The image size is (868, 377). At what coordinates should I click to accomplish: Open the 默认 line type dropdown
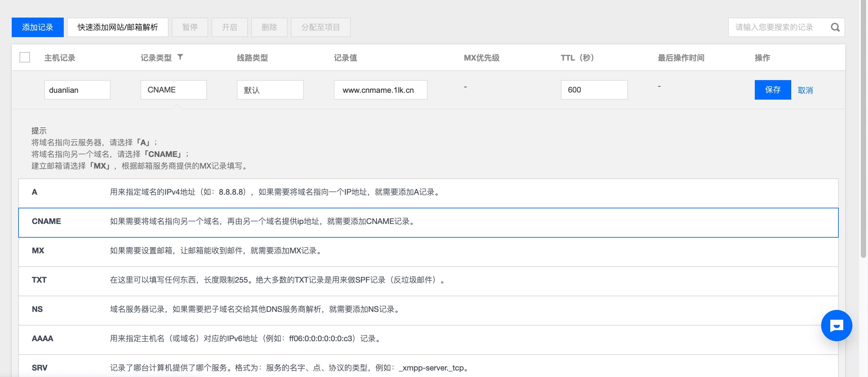[x=270, y=90]
